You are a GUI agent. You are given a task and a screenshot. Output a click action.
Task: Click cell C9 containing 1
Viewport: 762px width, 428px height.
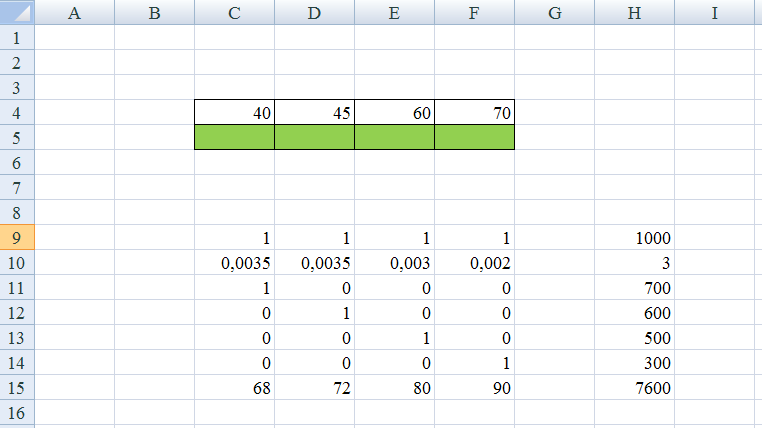coord(234,238)
